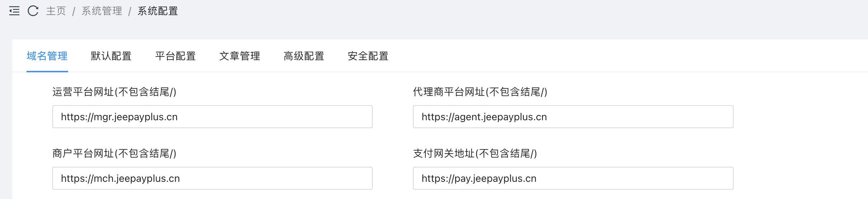This screenshot has width=868, height=199.
Task: Open the 平台配置 tab
Action: pyautogui.click(x=175, y=56)
